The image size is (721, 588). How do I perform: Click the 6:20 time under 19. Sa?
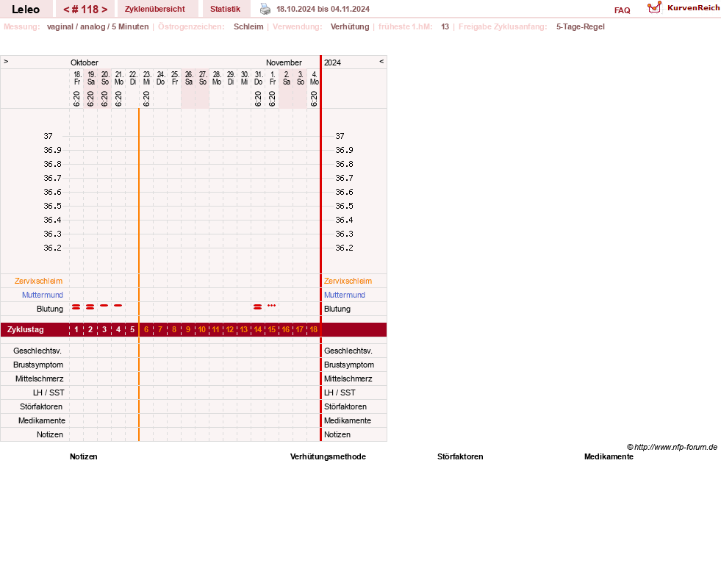90,98
